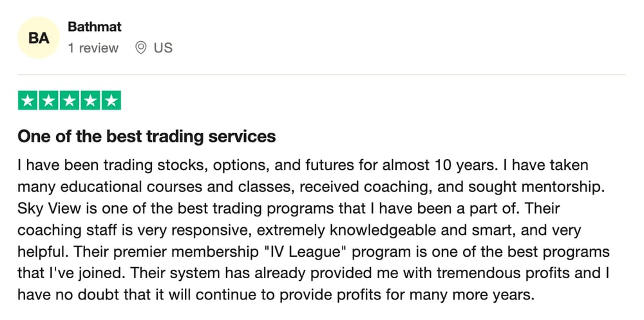
Task: Click the yellow BA avatar circle
Action: click(x=39, y=38)
